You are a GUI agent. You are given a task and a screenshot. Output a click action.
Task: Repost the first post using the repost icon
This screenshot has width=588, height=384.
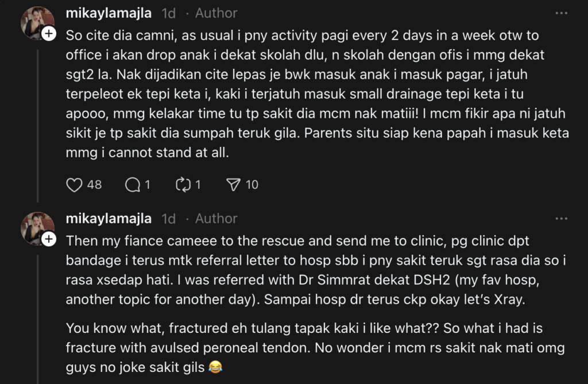coord(183,184)
